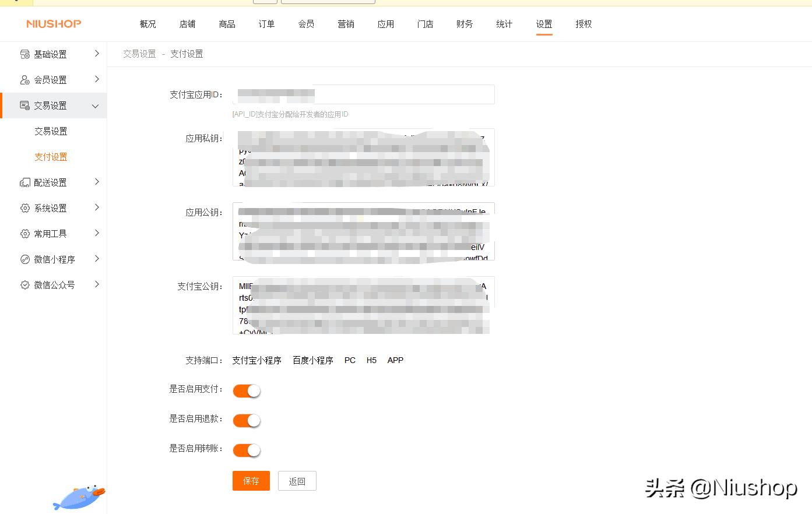Select the 会员设置 sidebar icon
The image size is (812, 514).
coord(24,79)
